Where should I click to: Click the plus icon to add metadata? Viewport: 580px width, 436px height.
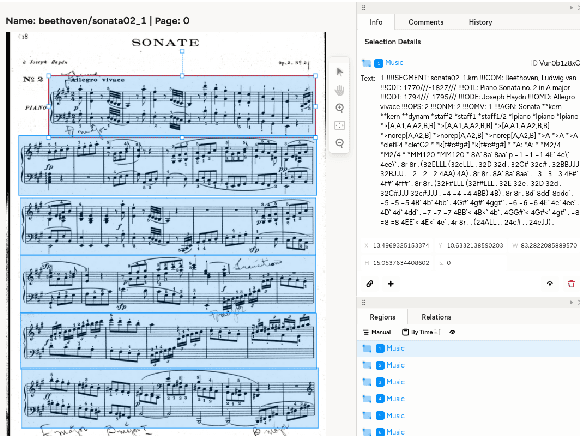pyautogui.click(x=391, y=284)
